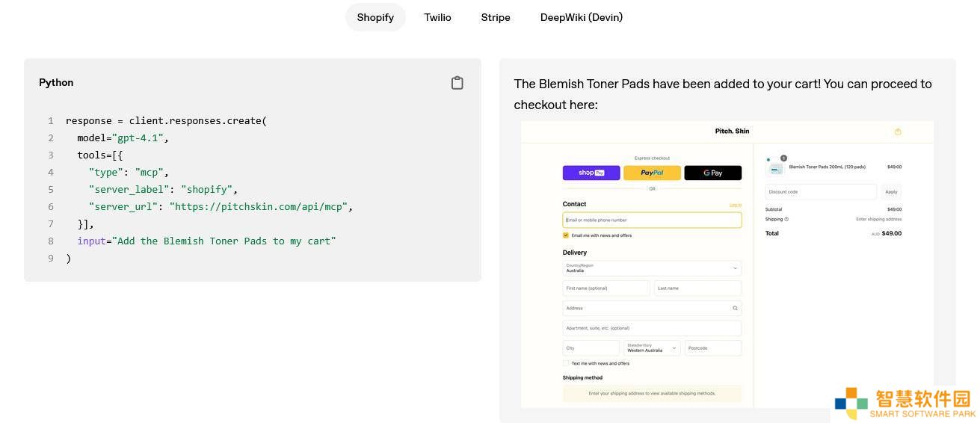This screenshot has height=423, width=980.
Task: Select the Shopify tab
Action: click(375, 17)
